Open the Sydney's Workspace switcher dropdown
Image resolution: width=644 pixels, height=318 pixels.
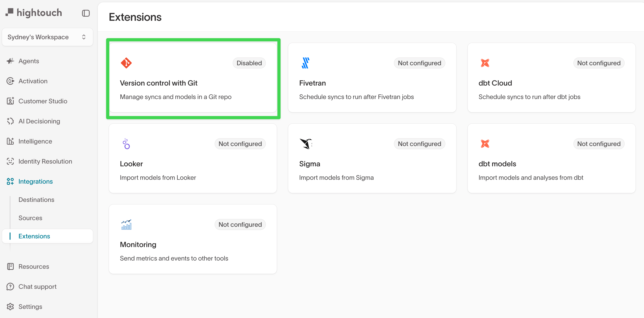48,37
